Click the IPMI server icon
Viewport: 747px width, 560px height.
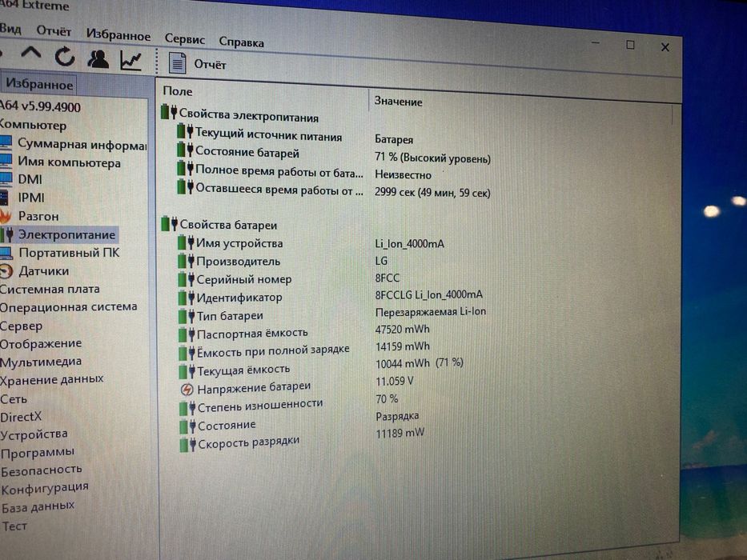pos(4,197)
